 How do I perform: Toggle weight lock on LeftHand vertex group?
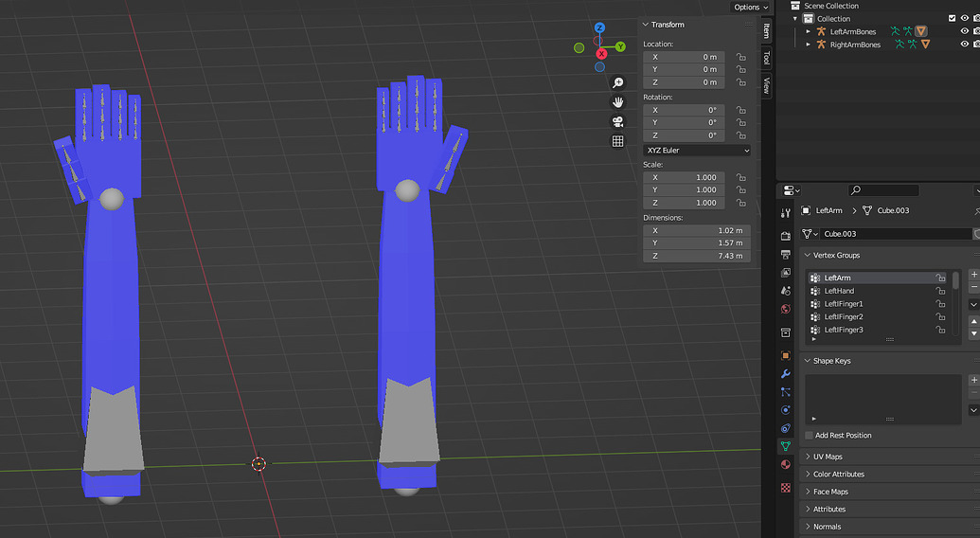pyautogui.click(x=940, y=291)
